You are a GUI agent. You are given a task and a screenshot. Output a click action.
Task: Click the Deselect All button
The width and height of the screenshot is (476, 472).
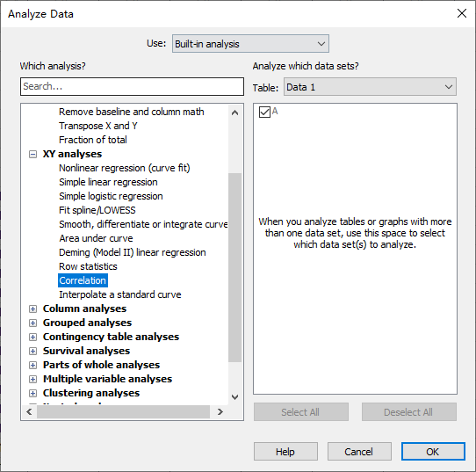coord(408,412)
